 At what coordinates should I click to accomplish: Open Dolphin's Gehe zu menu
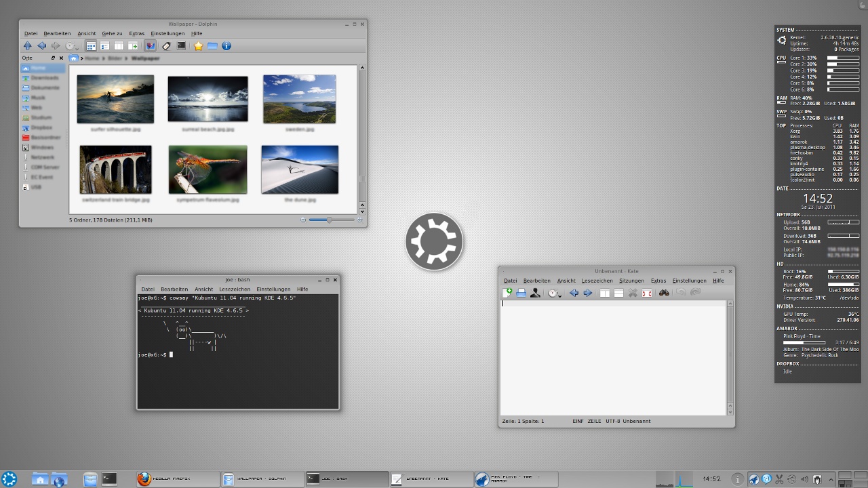tap(113, 33)
